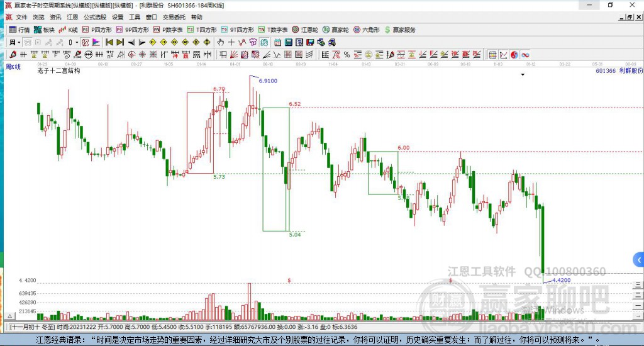Screen dimensions: 644x346
Task: Open 江恩轮 Gann wheel
Action: coord(305,30)
